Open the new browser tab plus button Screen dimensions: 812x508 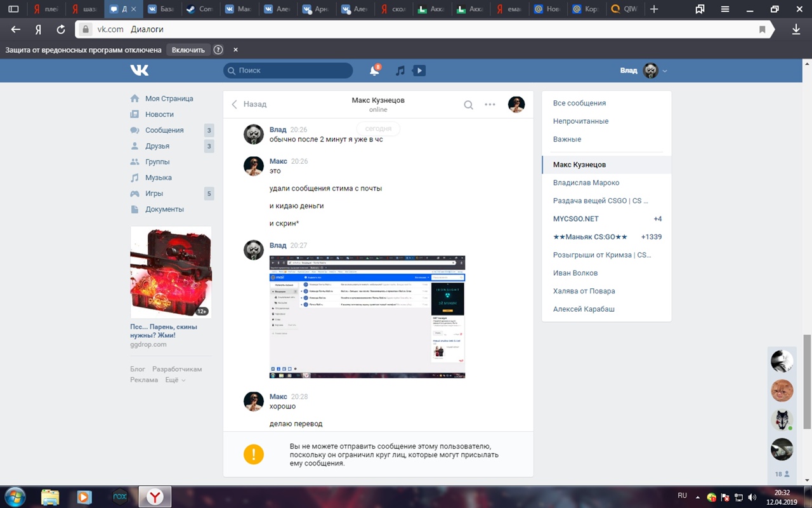pyautogui.click(x=654, y=9)
